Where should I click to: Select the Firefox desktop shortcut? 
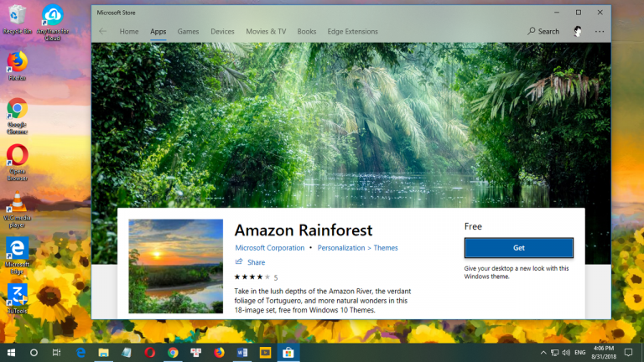tap(17, 65)
